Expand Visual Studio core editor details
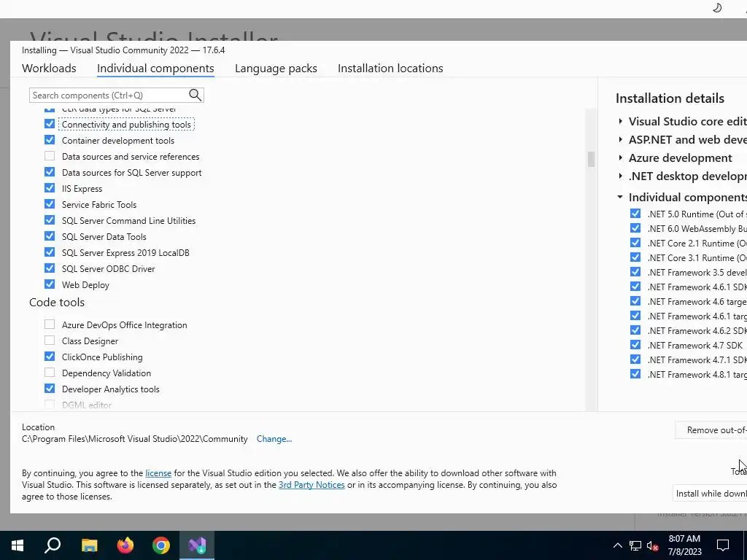This screenshot has height=560, width=747. [620, 122]
